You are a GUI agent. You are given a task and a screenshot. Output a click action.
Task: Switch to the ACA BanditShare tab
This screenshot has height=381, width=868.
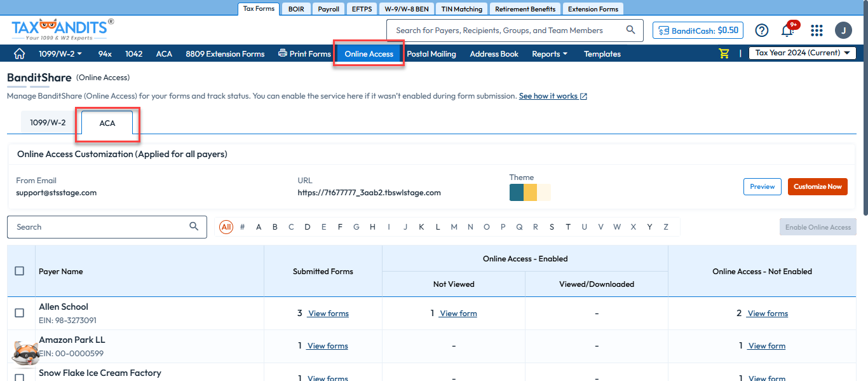[x=107, y=123]
